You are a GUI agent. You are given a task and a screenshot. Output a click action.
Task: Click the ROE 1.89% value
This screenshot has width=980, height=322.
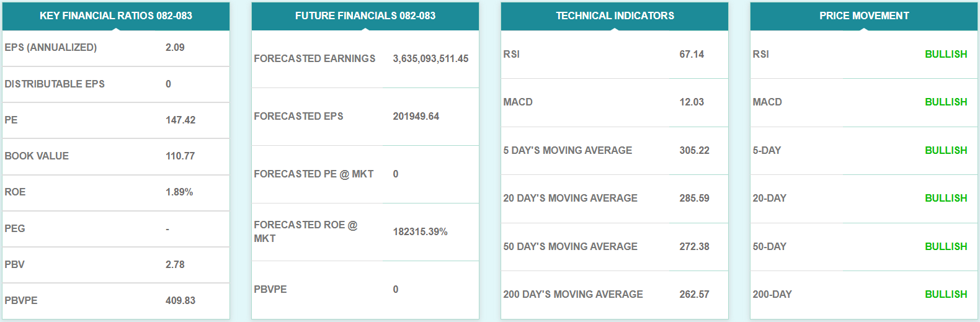(179, 192)
